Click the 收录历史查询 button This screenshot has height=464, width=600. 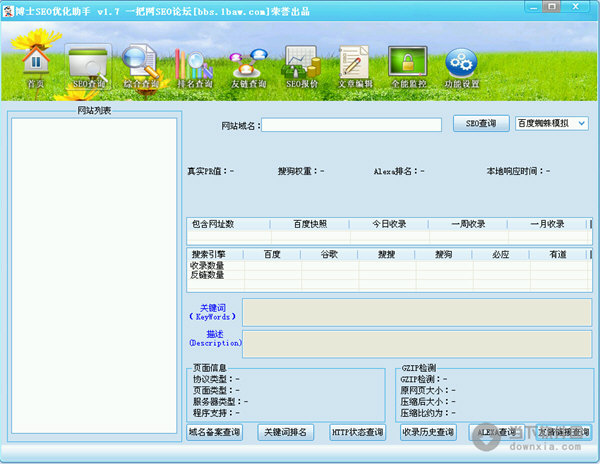[428, 432]
